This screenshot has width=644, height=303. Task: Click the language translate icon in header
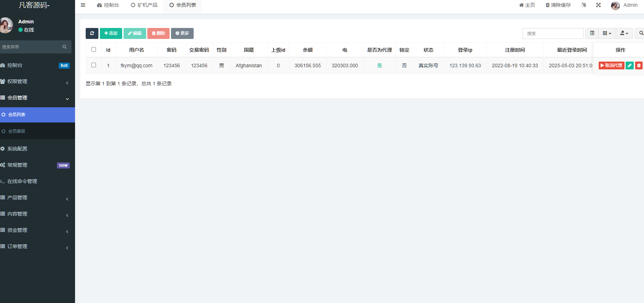tap(583, 5)
